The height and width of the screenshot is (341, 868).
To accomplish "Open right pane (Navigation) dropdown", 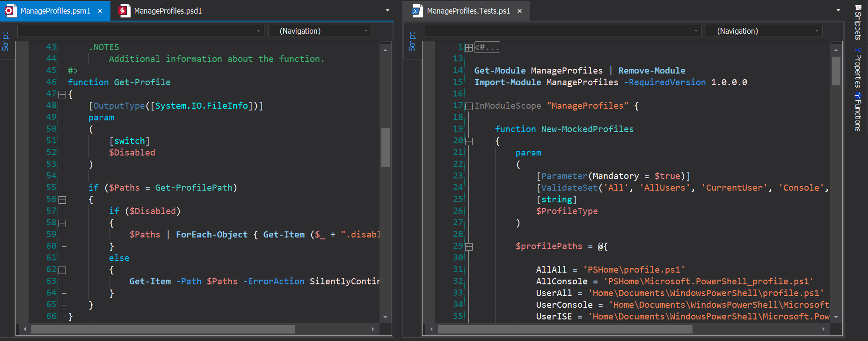I will tap(764, 31).
